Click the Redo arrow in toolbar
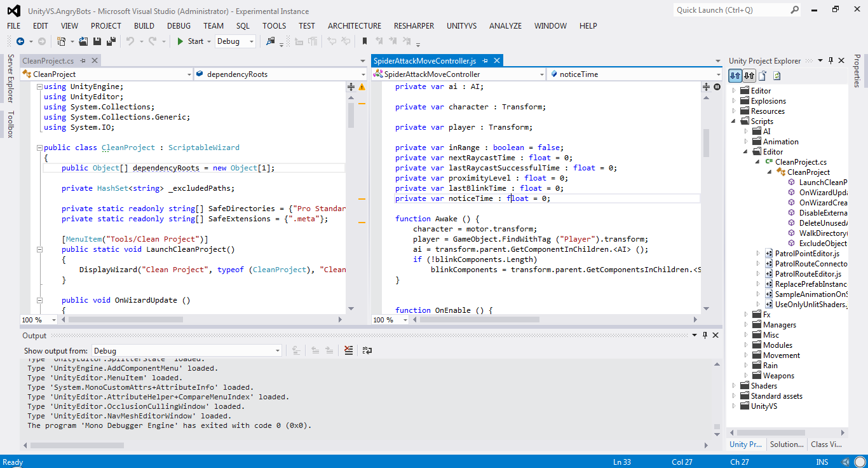This screenshot has height=468, width=868. (x=153, y=41)
